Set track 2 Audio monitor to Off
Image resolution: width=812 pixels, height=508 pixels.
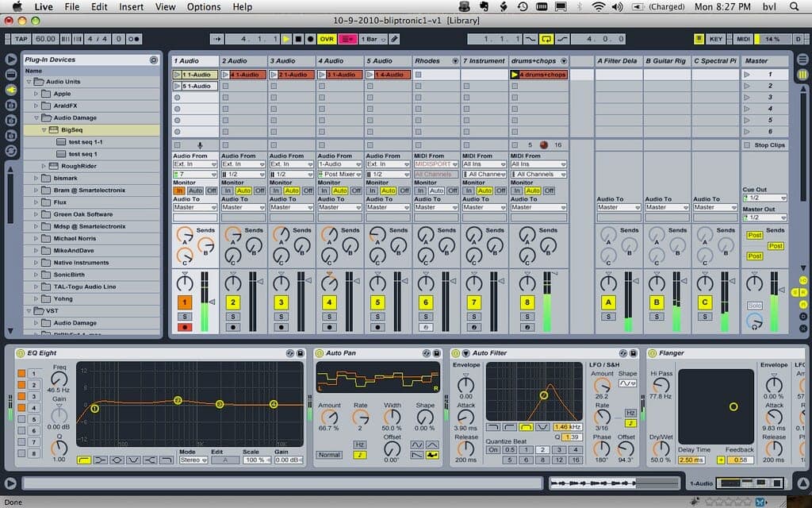[259, 190]
